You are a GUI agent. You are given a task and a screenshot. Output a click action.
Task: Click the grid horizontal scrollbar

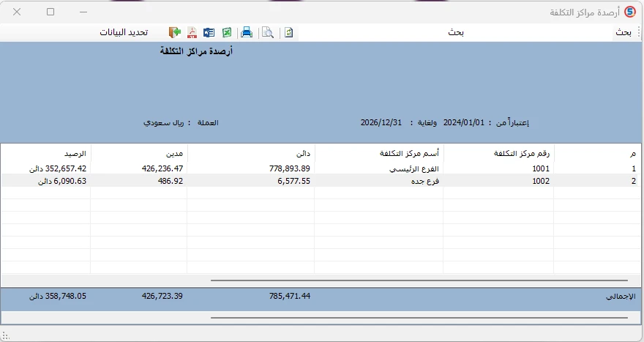(419, 280)
